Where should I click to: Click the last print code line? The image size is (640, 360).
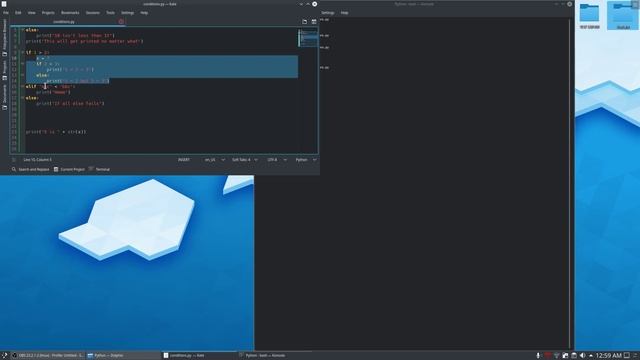(x=56, y=132)
